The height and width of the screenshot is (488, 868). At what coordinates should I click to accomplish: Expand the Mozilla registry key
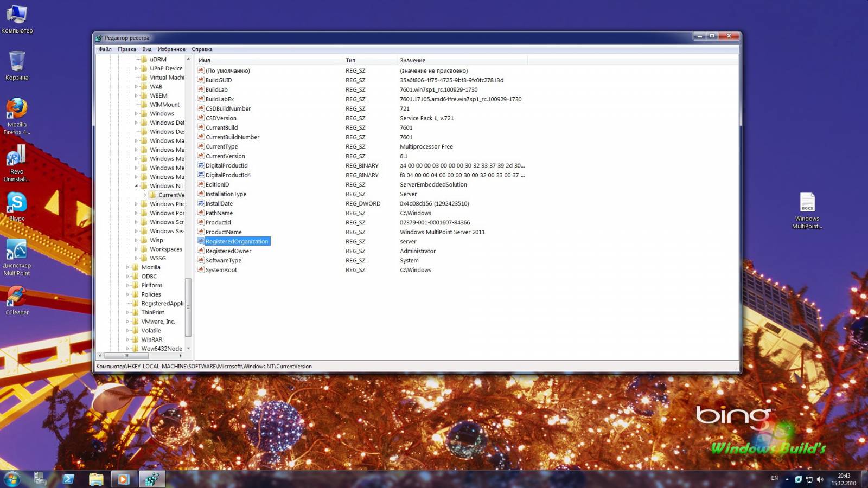pyautogui.click(x=127, y=267)
